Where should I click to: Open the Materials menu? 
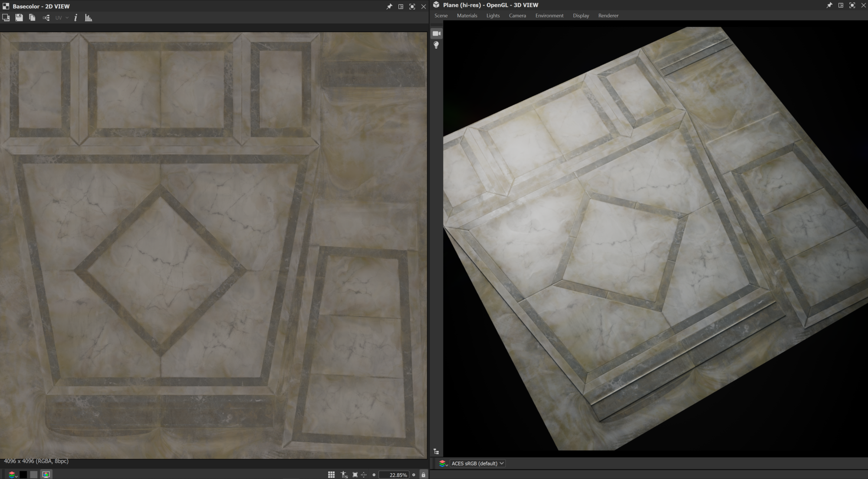(x=467, y=16)
